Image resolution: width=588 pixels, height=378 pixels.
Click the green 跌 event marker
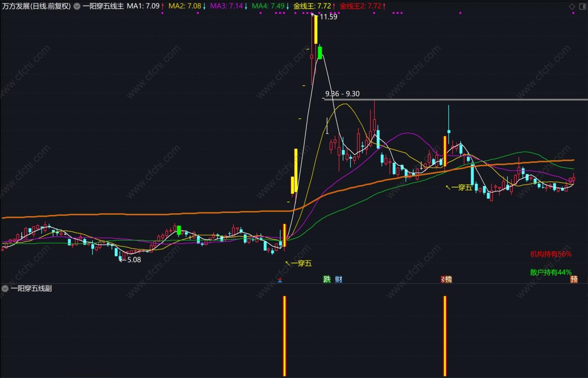coord(327,280)
